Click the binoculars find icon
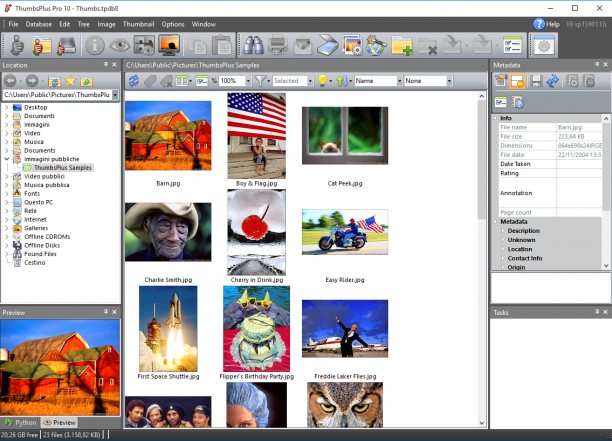 [253, 45]
